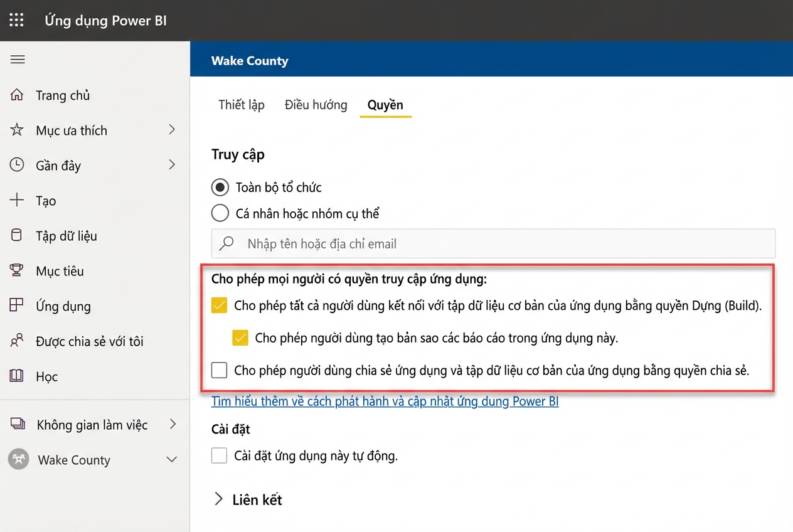Click the Cho phép mọi người heading text
Image resolution: width=793 pixels, height=532 pixels.
[x=349, y=279]
